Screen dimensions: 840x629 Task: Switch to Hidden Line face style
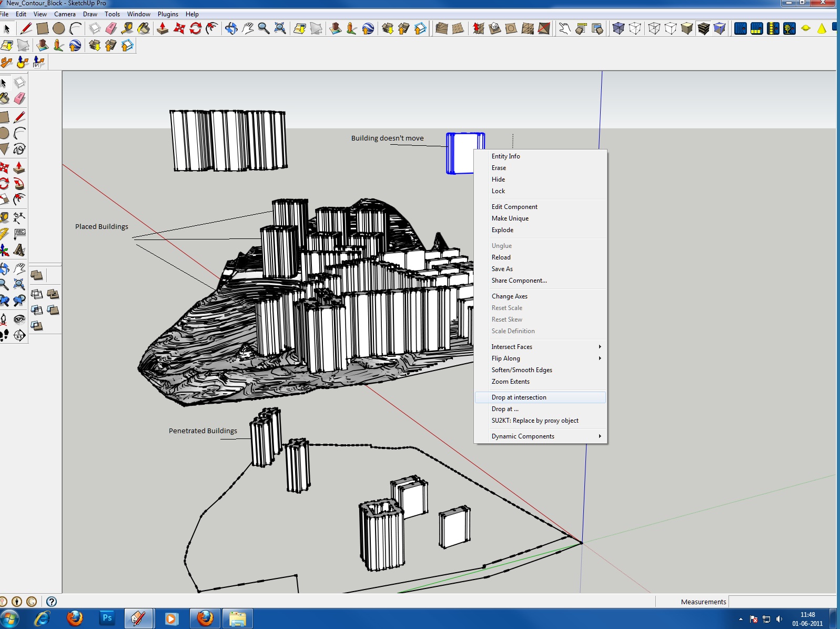(671, 28)
